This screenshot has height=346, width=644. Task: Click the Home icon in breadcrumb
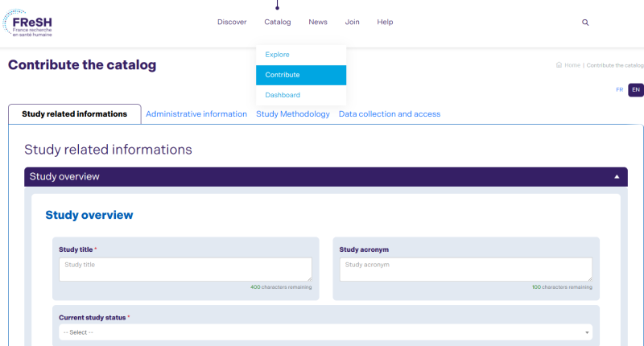pos(559,65)
